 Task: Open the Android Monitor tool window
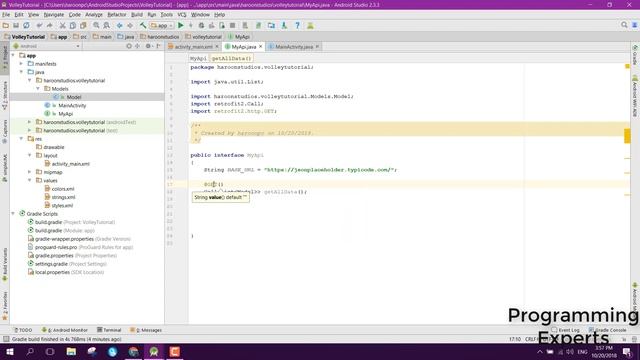(x=64, y=330)
